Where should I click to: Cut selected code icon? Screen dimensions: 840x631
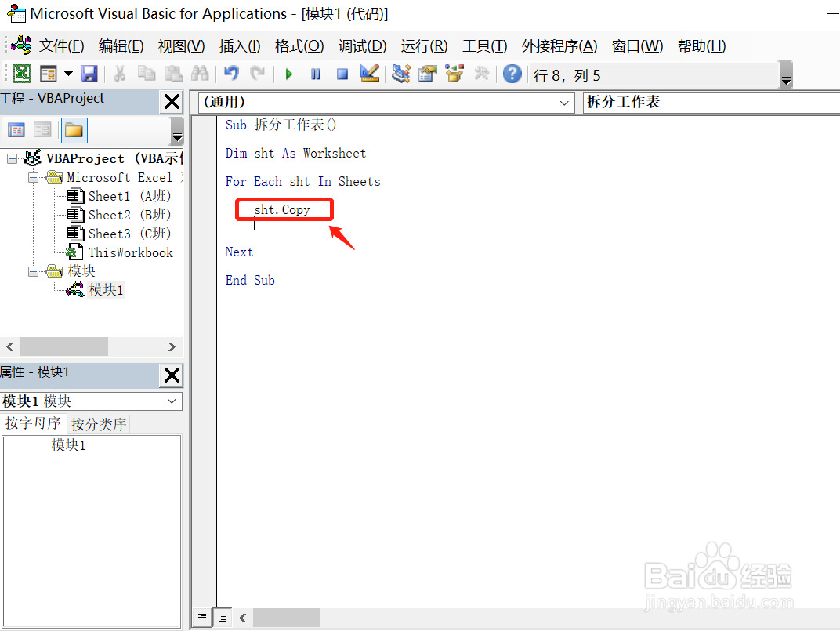[119, 74]
